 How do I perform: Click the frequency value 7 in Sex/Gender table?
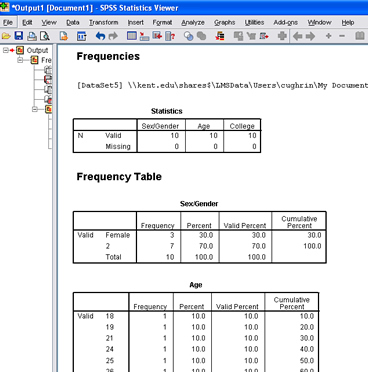coord(172,246)
